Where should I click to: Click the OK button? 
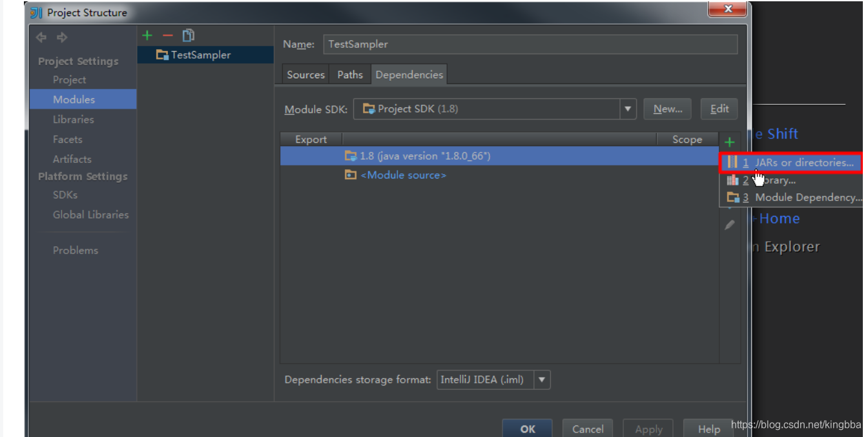pos(528,429)
